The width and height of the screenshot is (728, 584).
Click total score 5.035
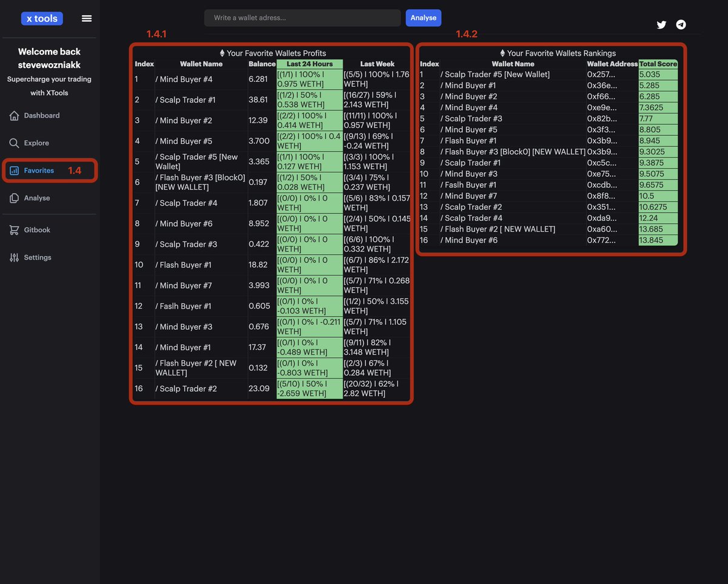658,75
